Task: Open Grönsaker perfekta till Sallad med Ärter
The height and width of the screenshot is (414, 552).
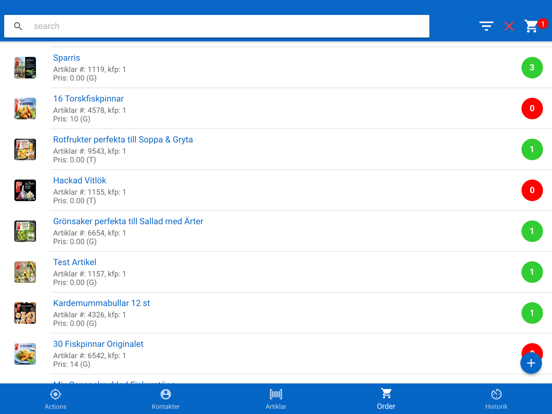Action: [128, 221]
